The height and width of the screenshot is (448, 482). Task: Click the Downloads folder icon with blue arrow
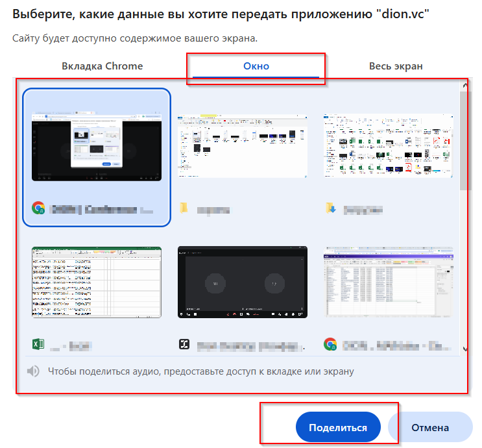[x=330, y=208]
